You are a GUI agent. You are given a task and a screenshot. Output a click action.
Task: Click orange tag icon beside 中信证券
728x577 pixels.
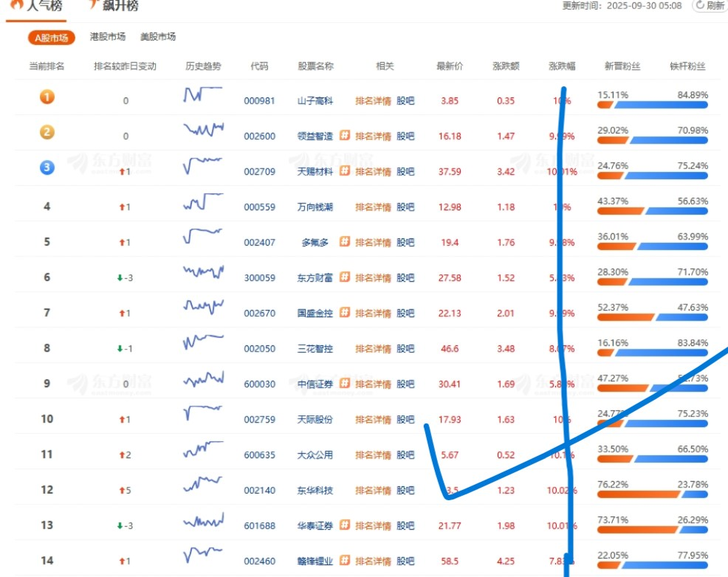[x=344, y=384]
